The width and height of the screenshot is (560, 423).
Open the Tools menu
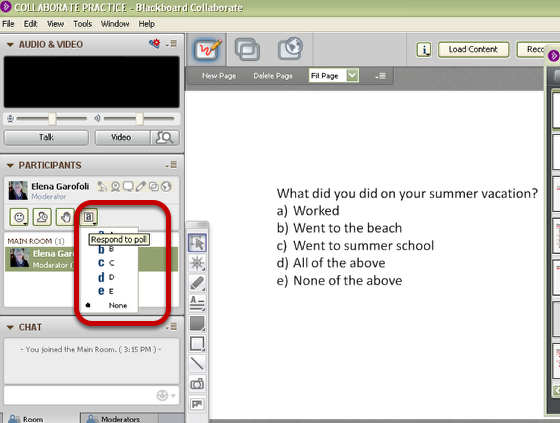82,24
